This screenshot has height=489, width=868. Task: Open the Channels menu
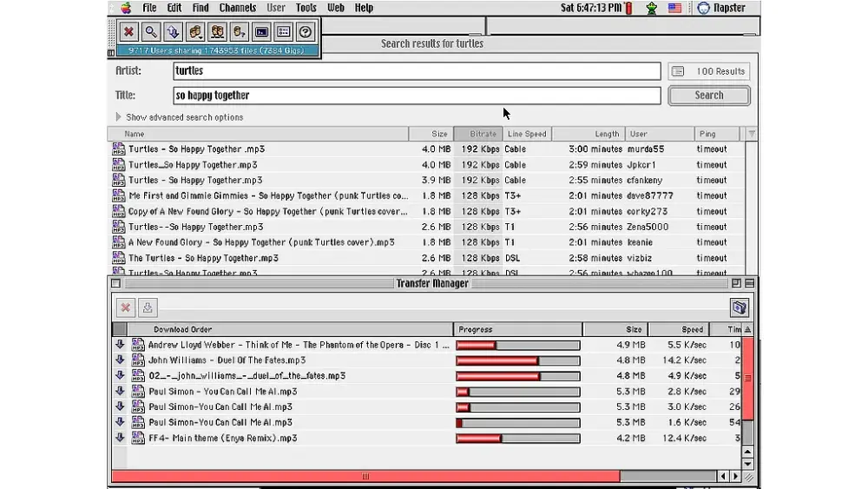(238, 8)
